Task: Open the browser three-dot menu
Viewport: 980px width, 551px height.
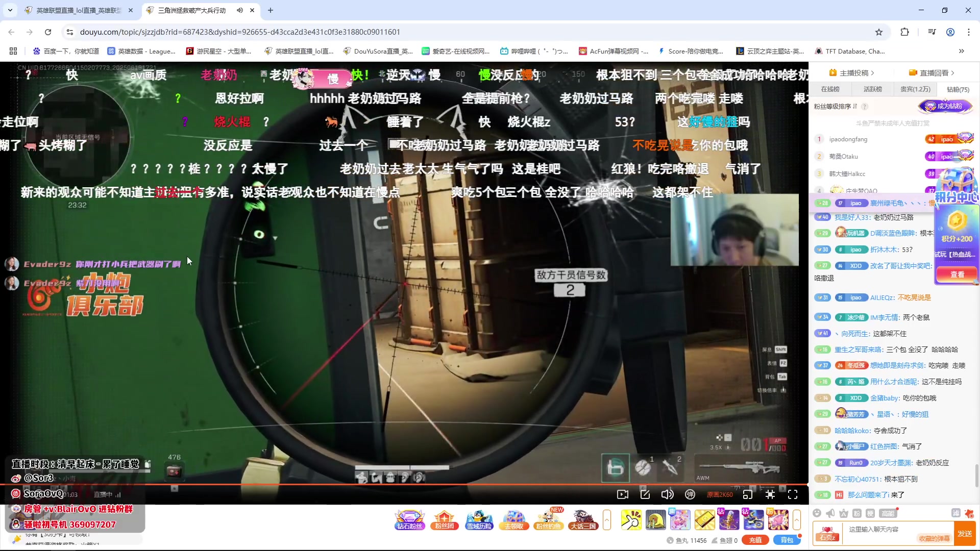Action: pyautogui.click(x=969, y=32)
